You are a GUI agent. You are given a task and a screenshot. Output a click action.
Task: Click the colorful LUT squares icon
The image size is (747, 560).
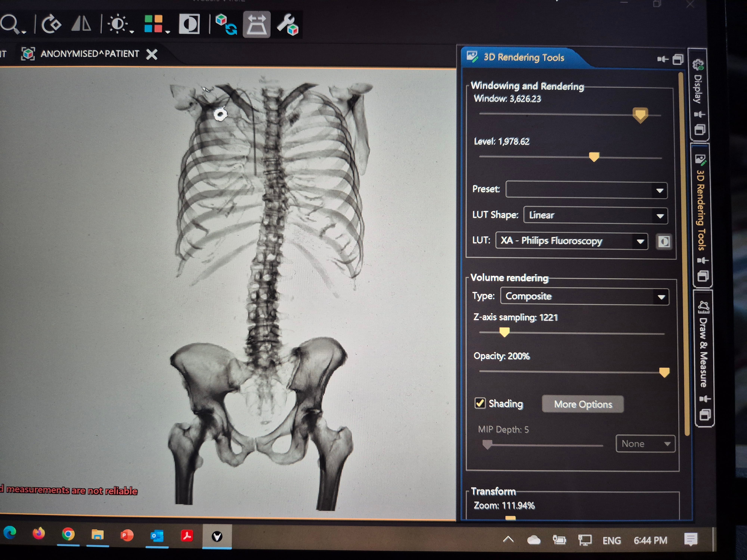[x=154, y=24]
